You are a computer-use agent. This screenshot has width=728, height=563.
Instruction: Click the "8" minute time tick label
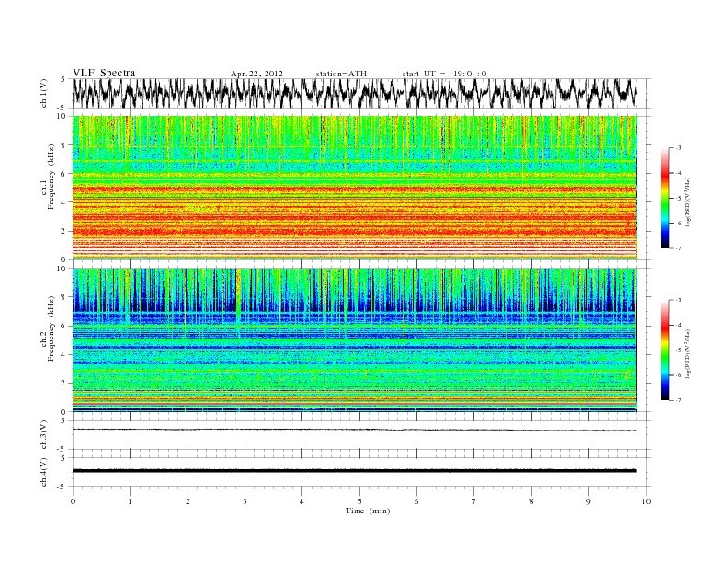(531, 501)
